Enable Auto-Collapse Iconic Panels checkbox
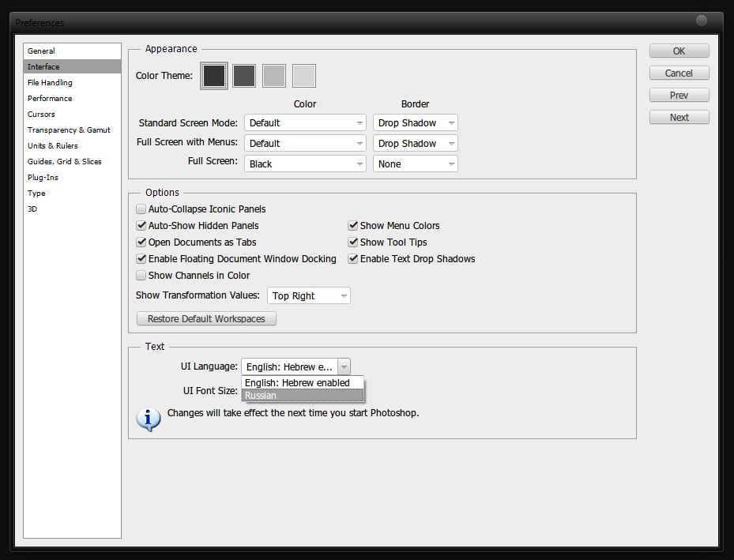 (141, 209)
